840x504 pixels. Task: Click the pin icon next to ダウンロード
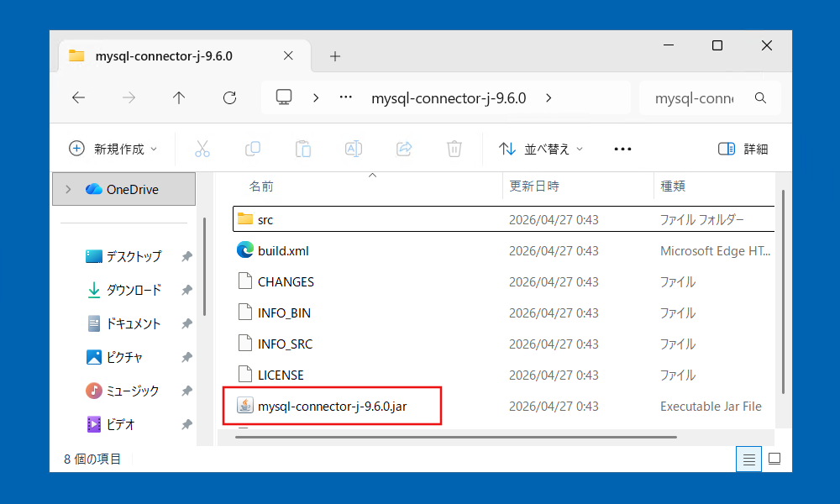(186, 291)
